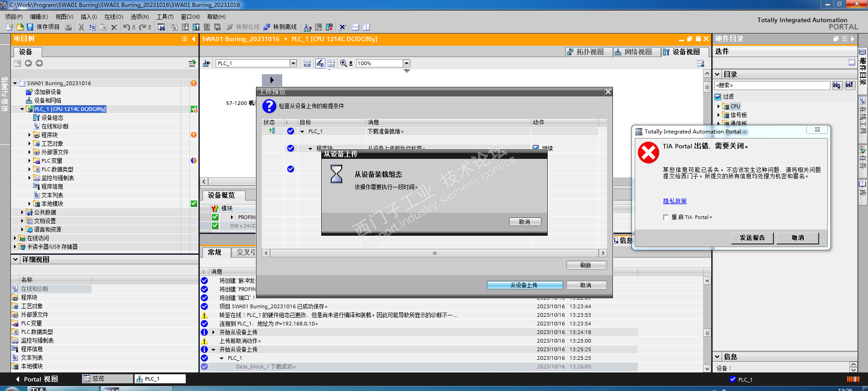
Task: Switch to Portal 视图 at bottom left
Action: [x=37, y=379]
